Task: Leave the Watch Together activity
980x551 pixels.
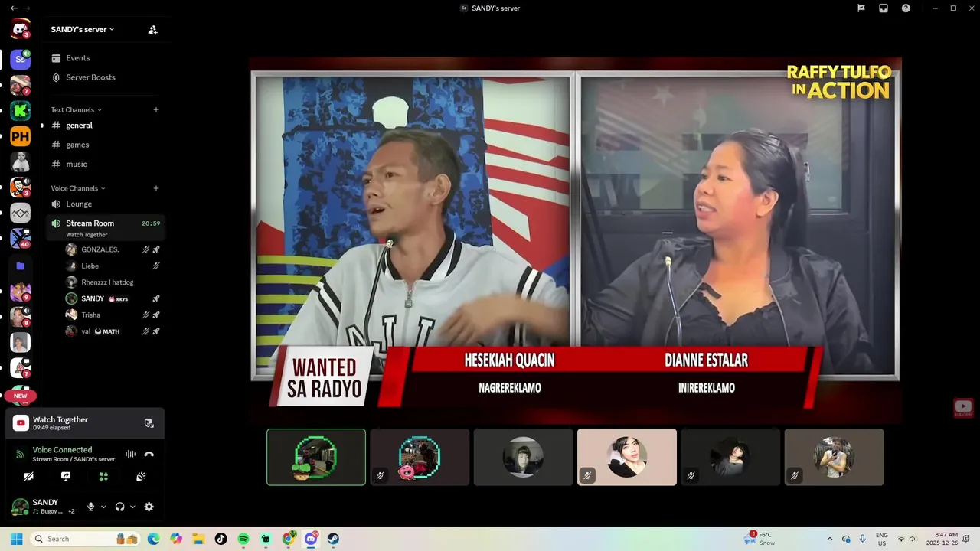Action: pos(149,423)
